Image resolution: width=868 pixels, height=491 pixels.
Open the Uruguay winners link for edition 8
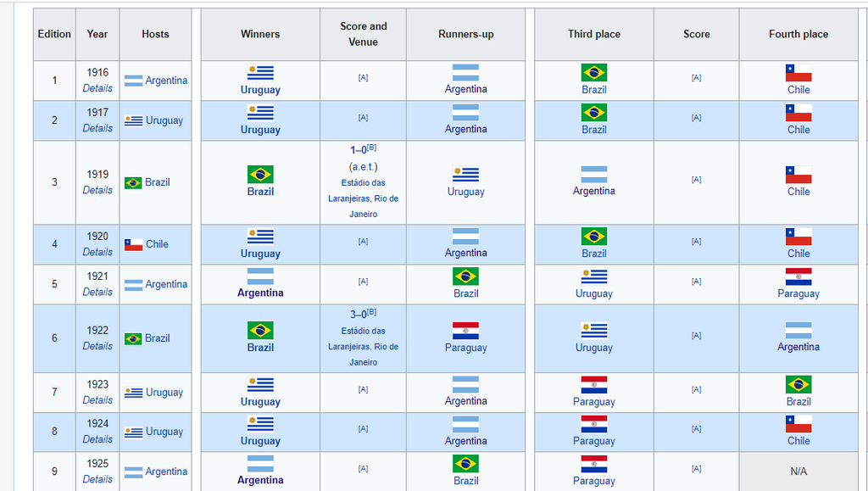point(260,441)
